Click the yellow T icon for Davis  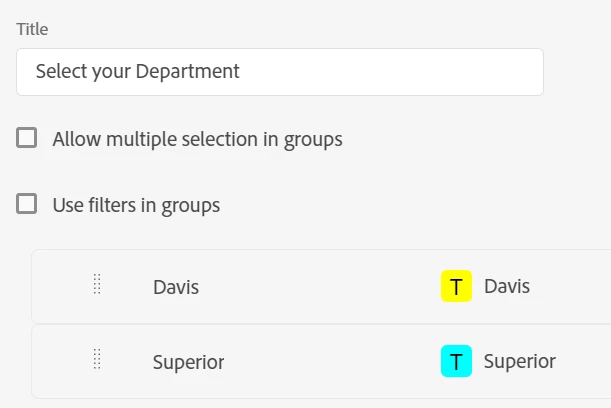click(x=456, y=287)
